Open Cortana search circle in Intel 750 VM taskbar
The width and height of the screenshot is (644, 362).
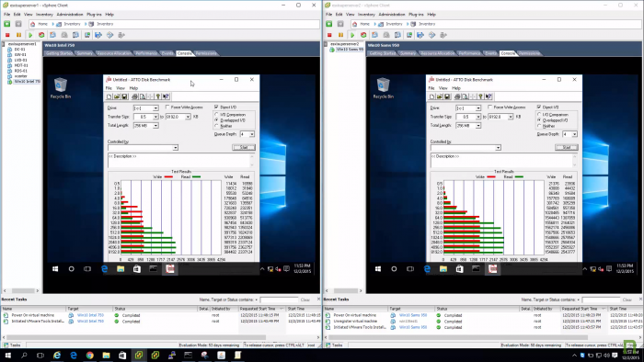pos(72,269)
